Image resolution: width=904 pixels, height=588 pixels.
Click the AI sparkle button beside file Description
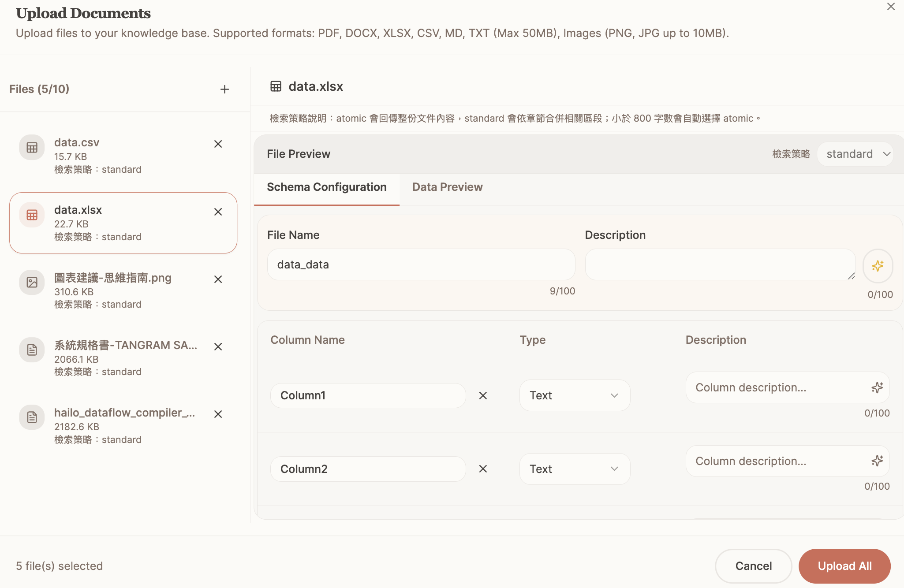coord(878,266)
